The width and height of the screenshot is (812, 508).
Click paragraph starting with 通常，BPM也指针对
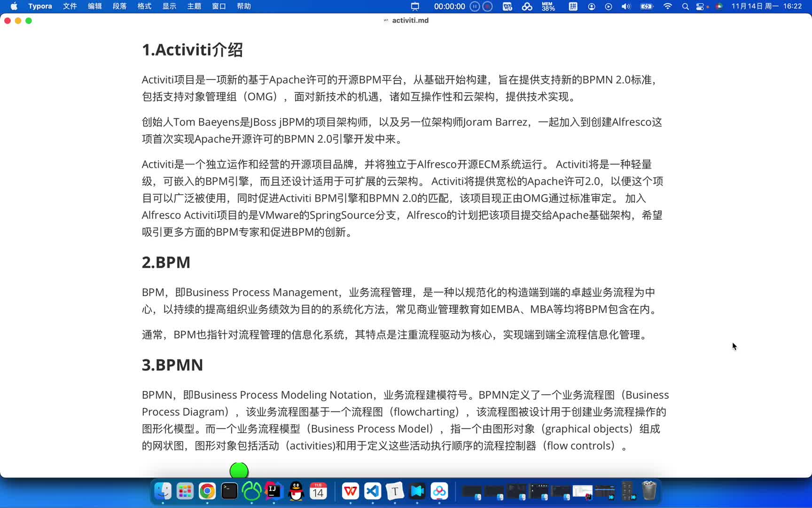tap(396, 334)
